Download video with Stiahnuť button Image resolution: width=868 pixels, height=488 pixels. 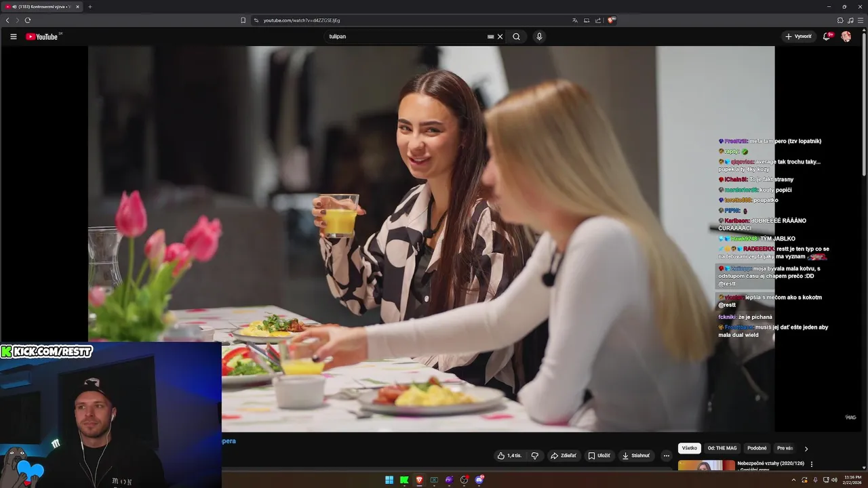pyautogui.click(x=636, y=455)
